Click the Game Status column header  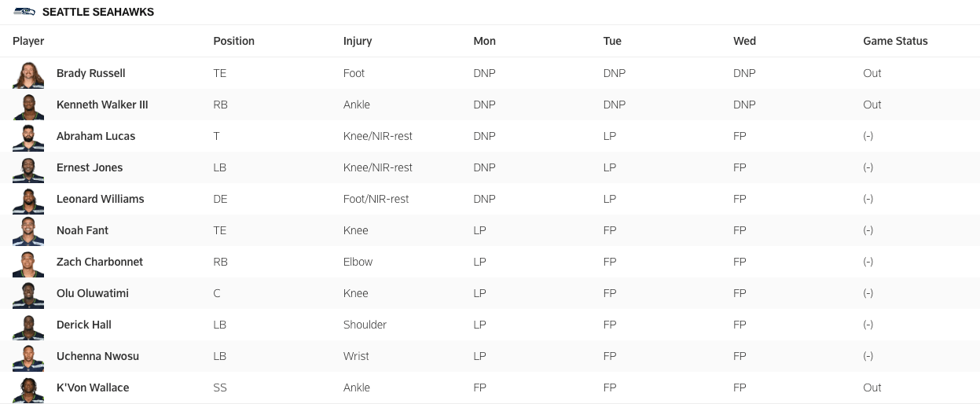[895, 41]
